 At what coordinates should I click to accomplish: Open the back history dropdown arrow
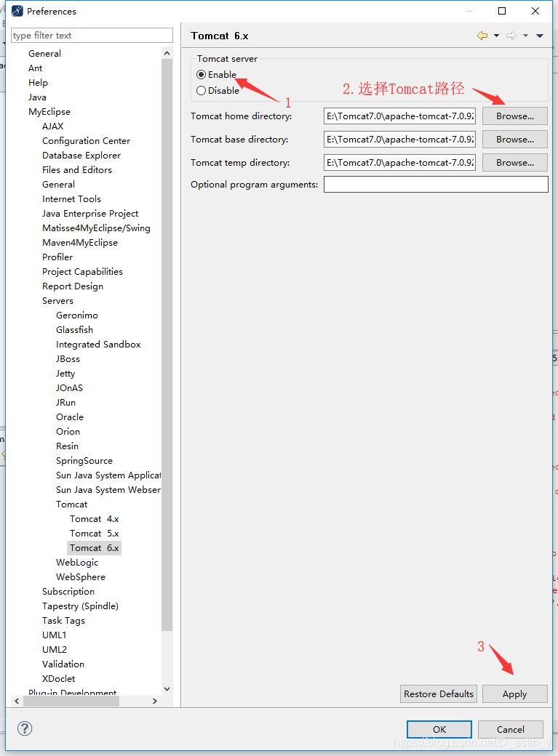(496, 36)
